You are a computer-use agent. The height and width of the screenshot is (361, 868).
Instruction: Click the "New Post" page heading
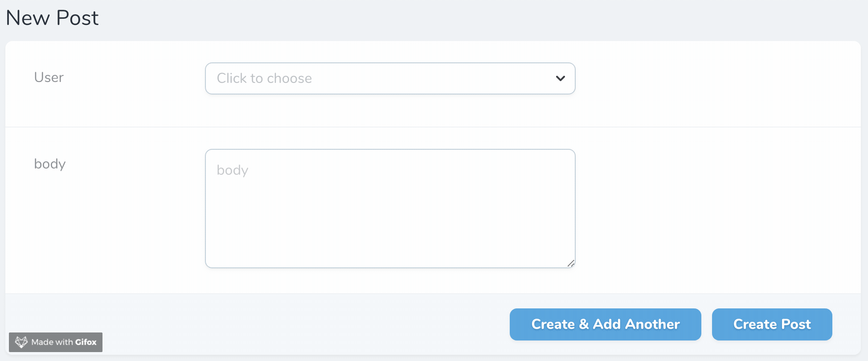coord(52,18)
